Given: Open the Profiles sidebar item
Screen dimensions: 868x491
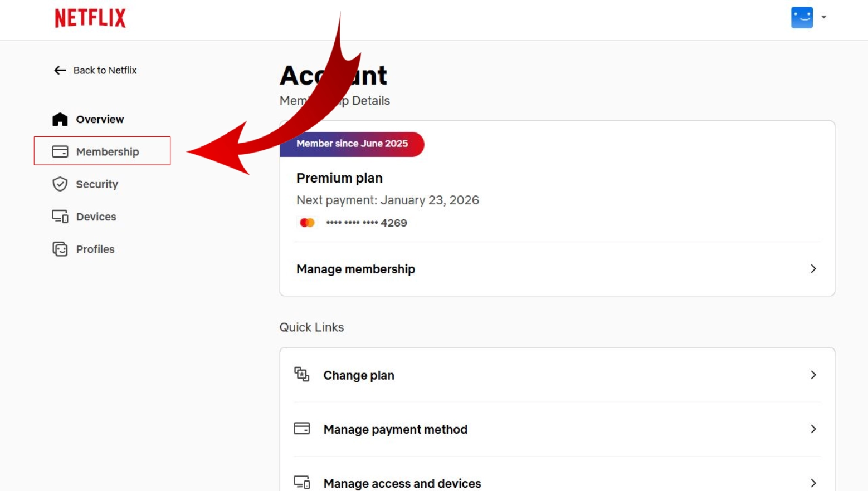Looking at the screenshot, I should pos(95,249).
